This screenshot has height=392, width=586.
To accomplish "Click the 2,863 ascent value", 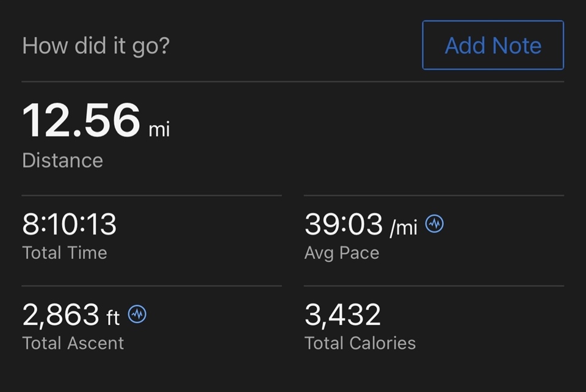I will point(60,315).
